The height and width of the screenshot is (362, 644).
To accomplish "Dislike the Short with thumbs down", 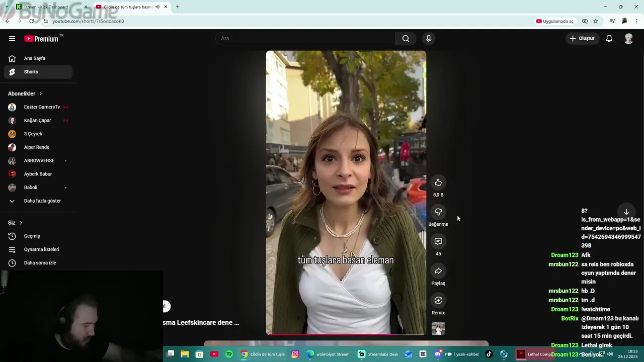I will pos(438,212).
